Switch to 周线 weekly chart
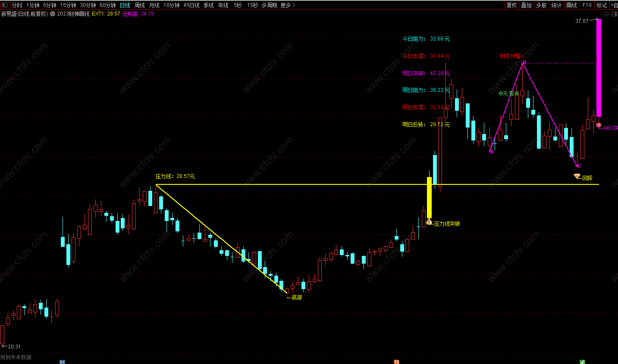The width and height of the screenshot is (618, 364). click(140, 5)
